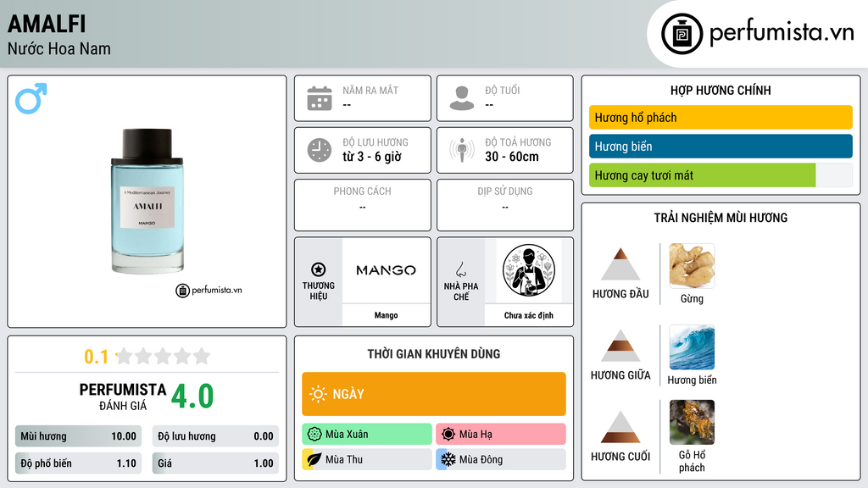Viewport: 868px width, 488px height.
Task: Click the nose icon above Nhà pha chế
Action: (x=460, y=269)
